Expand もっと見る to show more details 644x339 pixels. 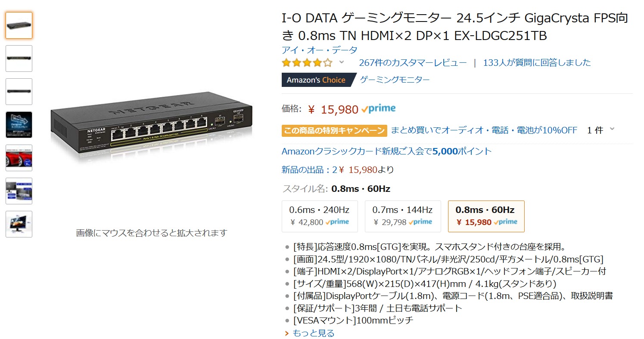tap(313, 333)
